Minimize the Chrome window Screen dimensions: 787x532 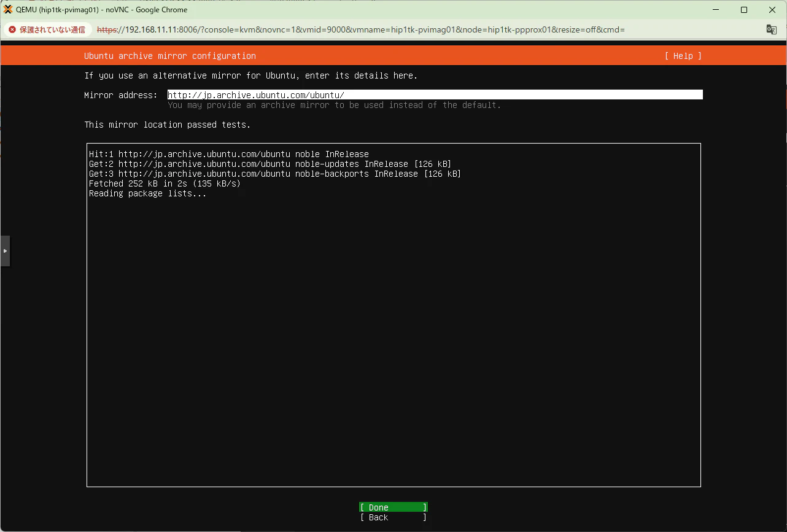coord(716,9)
